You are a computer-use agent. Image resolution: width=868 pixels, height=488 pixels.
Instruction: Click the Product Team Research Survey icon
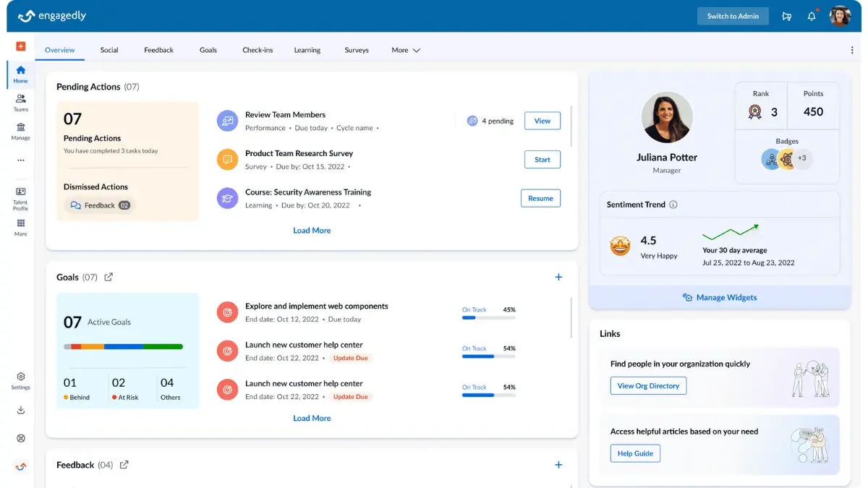tap(227, 159)
